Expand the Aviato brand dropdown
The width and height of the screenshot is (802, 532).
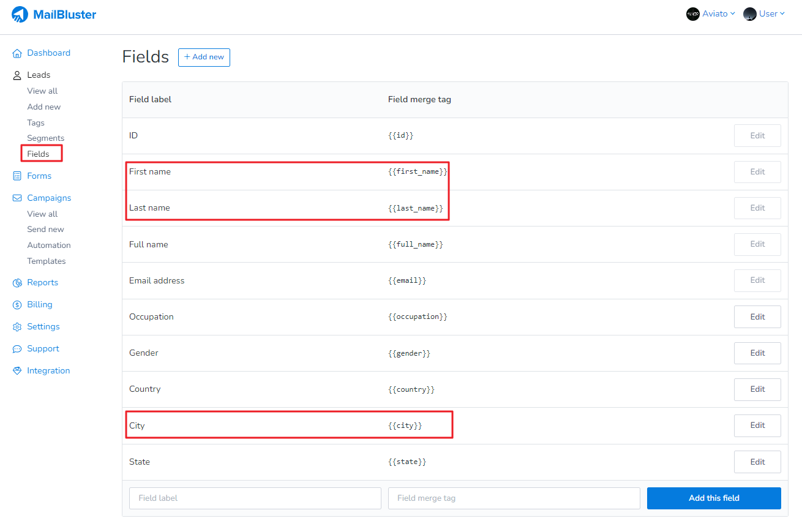click(x=711, y=14)
